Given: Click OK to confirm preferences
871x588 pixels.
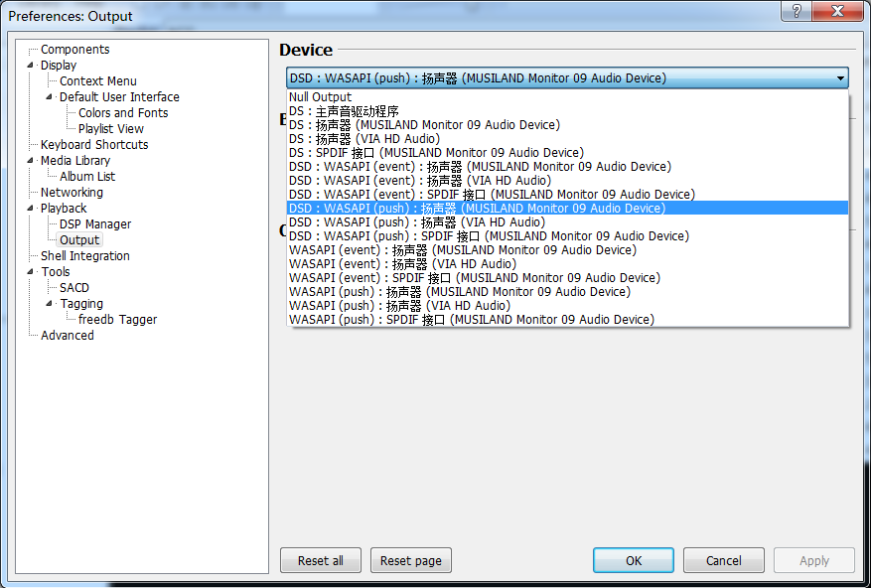Looking at the screenshot, I should 634,560.
